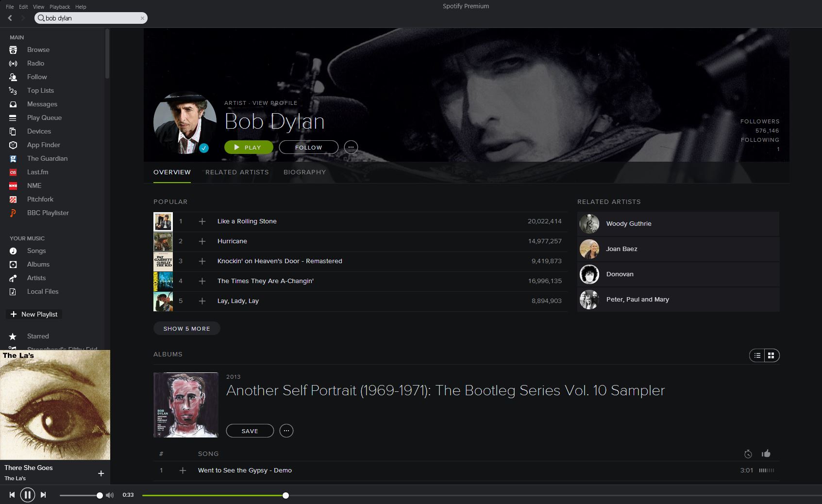The image size is (822, 504).
Task: Switch to the Biography tab
Action: (305, 172)
